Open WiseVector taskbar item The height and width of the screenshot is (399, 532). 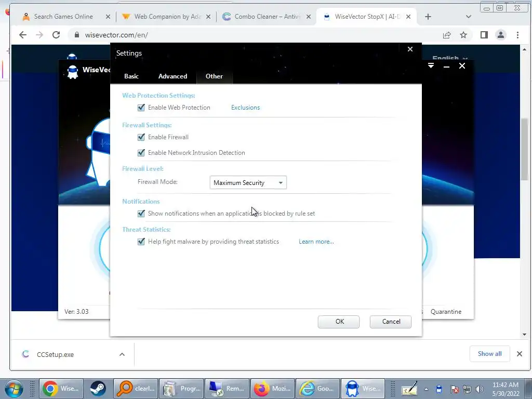coord(363,389)
